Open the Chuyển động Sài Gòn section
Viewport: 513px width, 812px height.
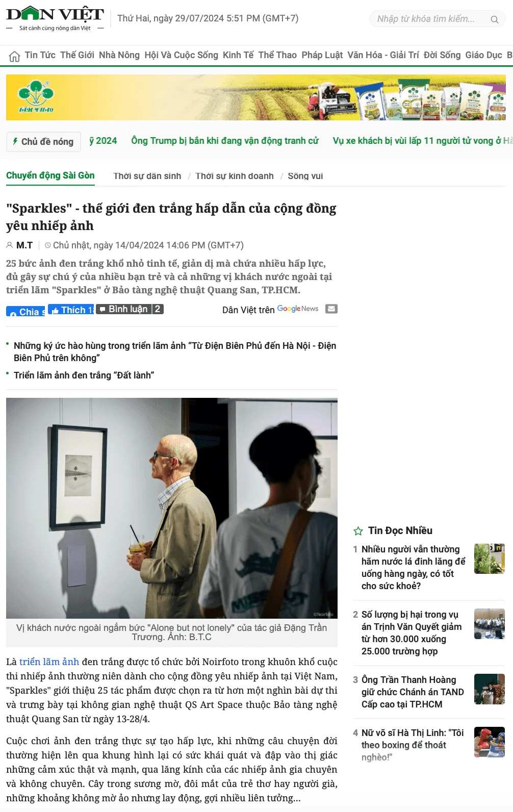50,175
